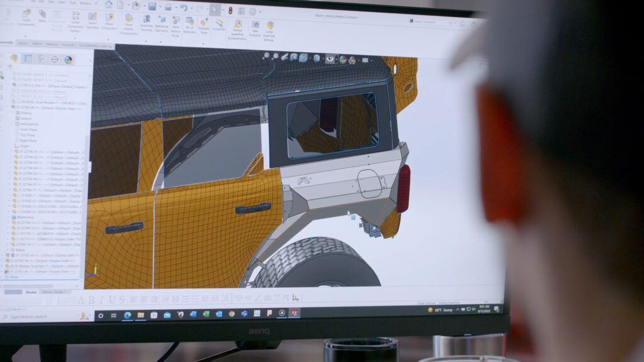Image resolution: width=644 pixels, height=362 pixels.
Task: Open the DisplayManager color wheel tab
Action: [x=69, y=60]
